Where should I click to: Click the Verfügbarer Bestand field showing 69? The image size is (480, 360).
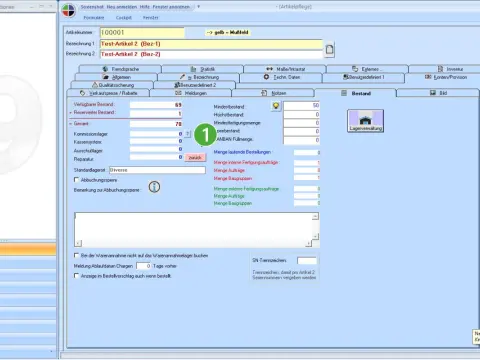[156, 105]
